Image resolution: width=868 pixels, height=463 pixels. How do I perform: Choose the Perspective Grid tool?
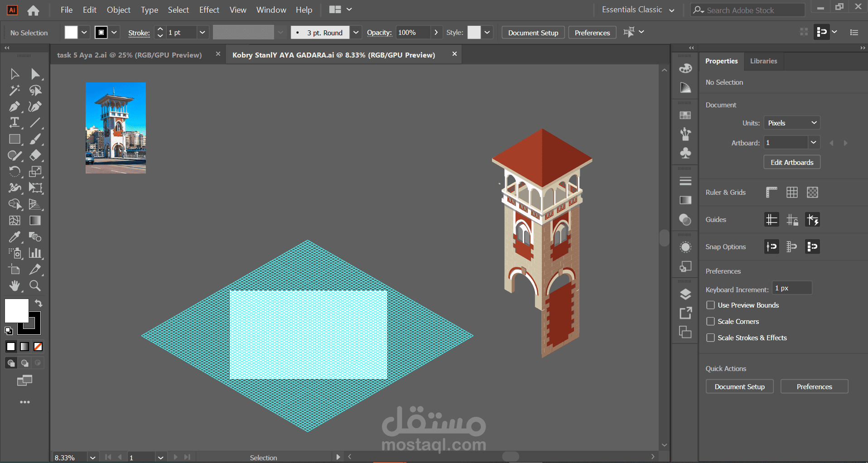pos(35,204)
